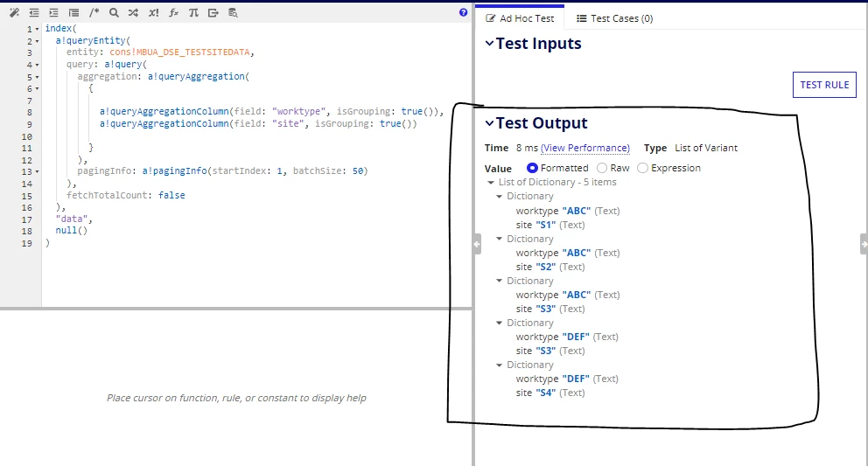Click the index( function on line 1
This screenshot has height=466, width=868.
pos(61,28)
